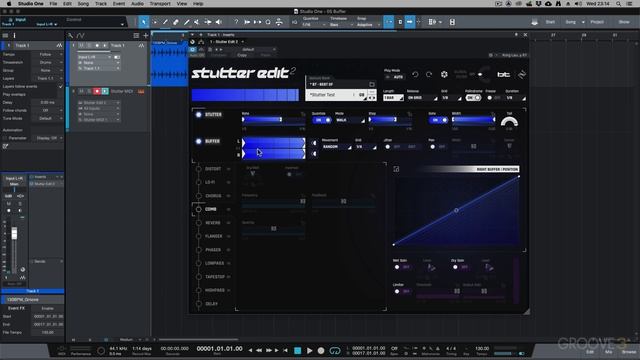Toggle the Gate ON switch
The width and height of the screenshot is (640, 360).
[438, 120]
